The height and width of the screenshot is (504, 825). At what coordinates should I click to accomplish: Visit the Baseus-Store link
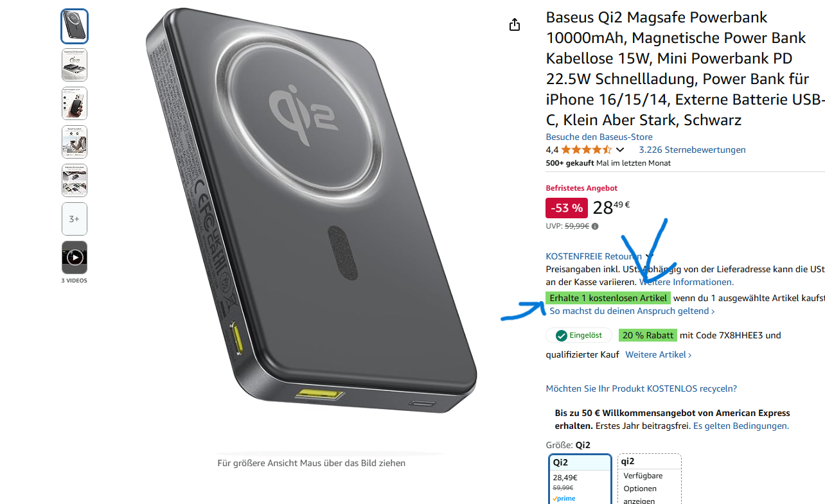coord(599,137)
